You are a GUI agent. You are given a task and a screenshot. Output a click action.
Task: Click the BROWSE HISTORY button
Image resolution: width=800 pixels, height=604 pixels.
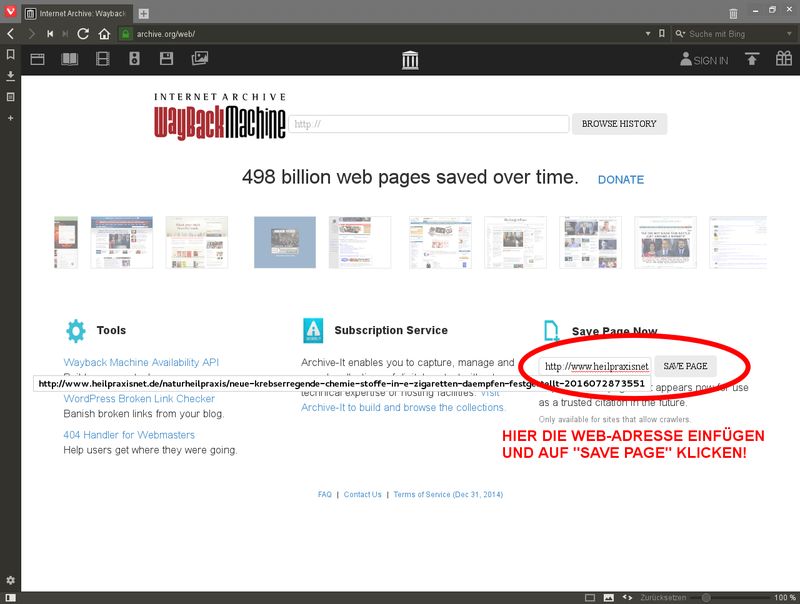(619, 124)
